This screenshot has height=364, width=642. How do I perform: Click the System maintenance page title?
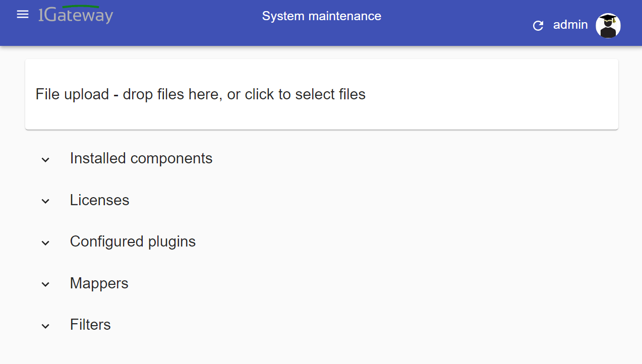tap(321, 16)
